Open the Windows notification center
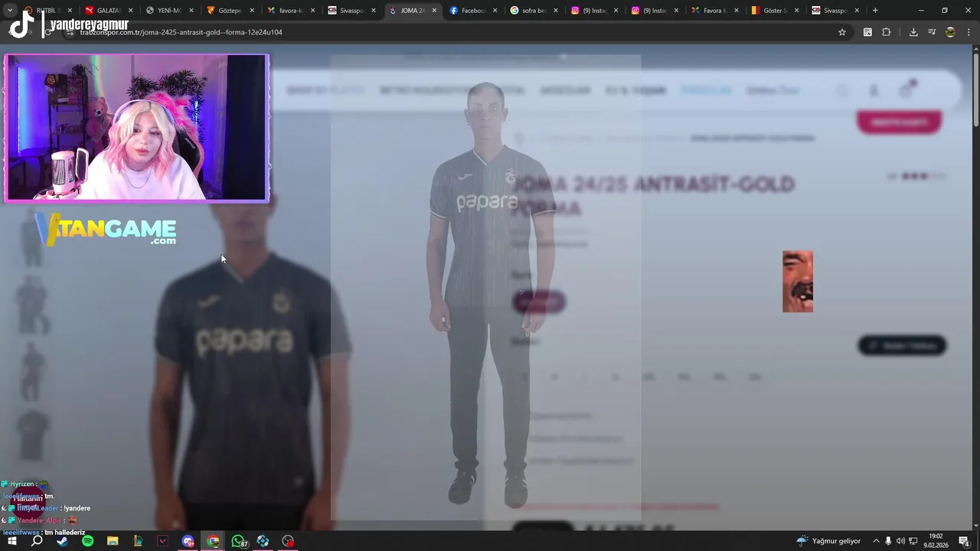Image resolution: width=980 pixels, height=551 pixels. (964, 541)
